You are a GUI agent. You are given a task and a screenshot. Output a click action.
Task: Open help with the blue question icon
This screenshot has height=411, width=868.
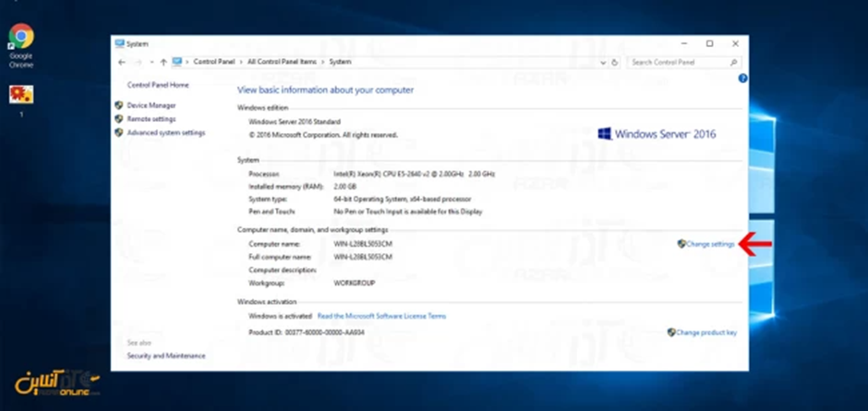[x=743, y=79]
